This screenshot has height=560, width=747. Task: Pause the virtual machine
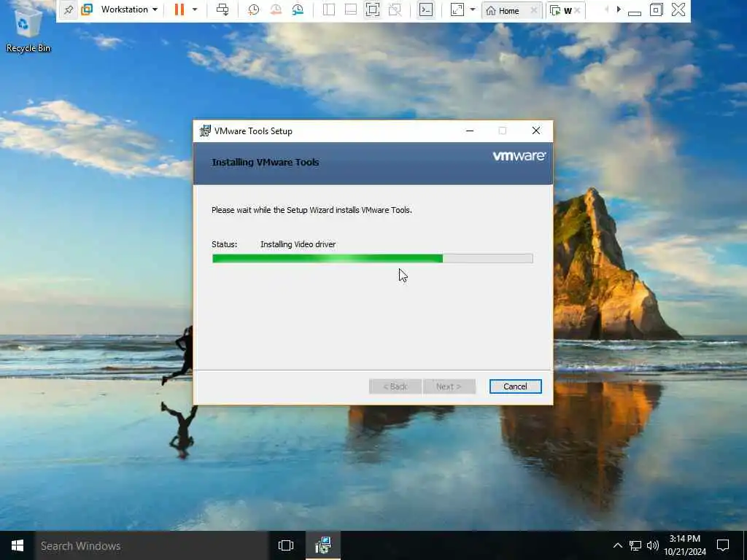[179, 9]
